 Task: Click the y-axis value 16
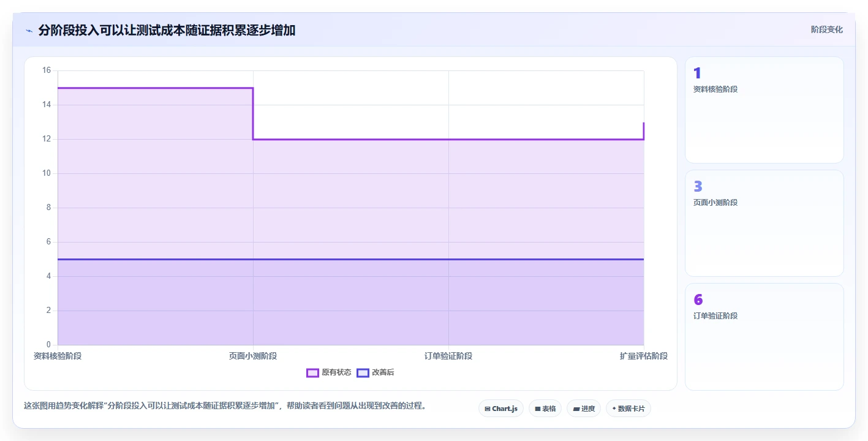47,70
